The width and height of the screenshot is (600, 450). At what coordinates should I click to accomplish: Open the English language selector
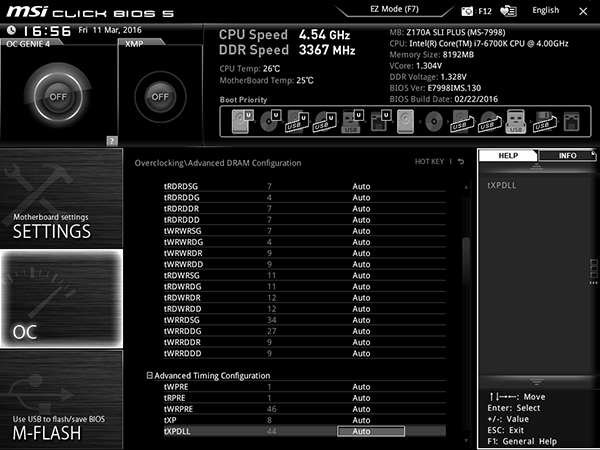point(546,10)
